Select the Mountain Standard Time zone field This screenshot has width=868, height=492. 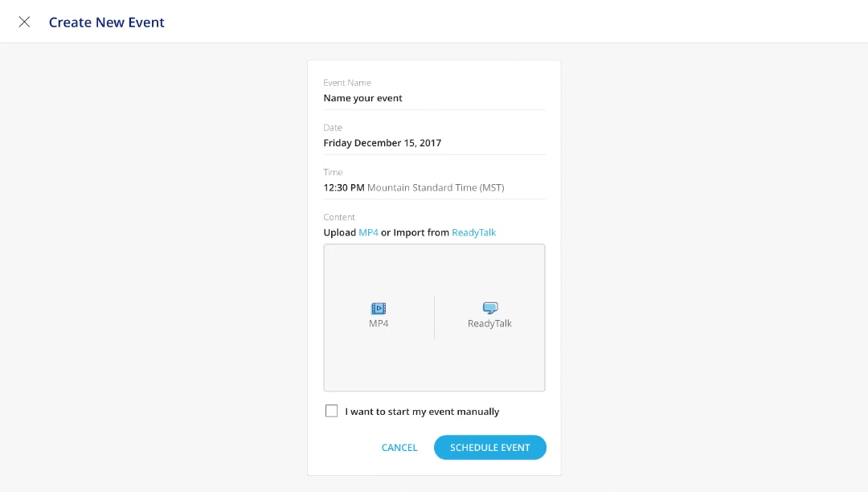[436, 187]
